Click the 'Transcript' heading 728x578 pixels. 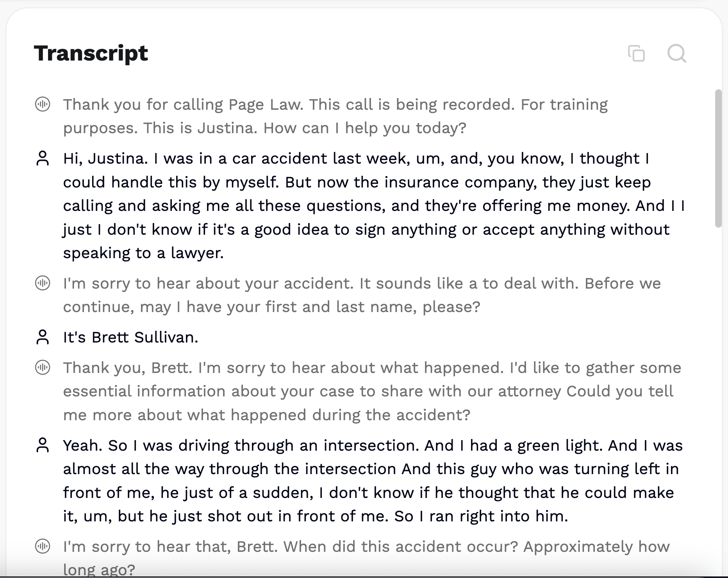91,53
